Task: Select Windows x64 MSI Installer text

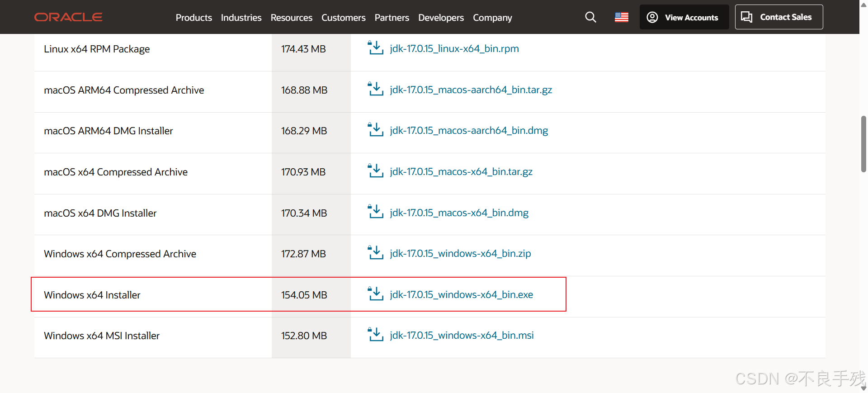Action: point(102,336)
